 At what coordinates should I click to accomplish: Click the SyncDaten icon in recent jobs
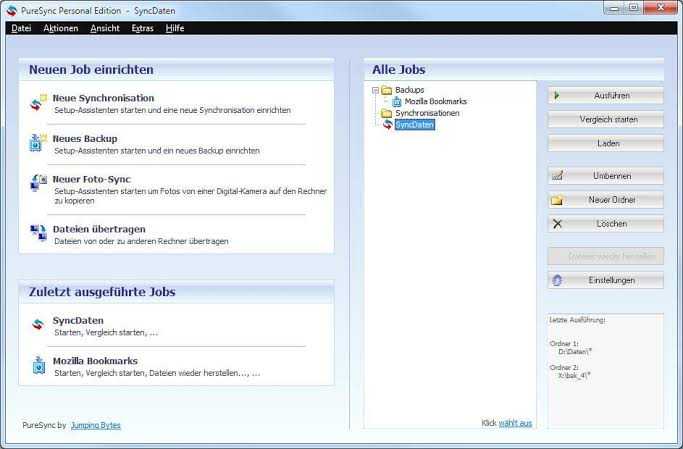click(x=38, y=325)
